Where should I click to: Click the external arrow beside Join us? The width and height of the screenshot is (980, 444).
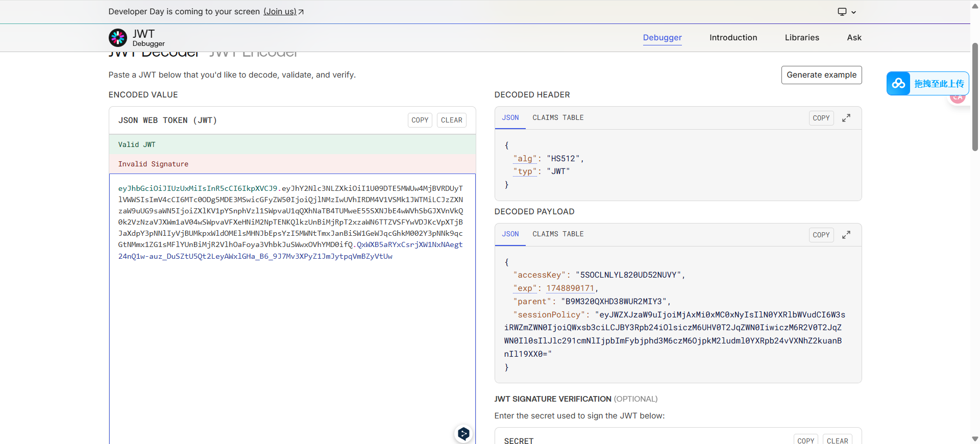(301, 12)
